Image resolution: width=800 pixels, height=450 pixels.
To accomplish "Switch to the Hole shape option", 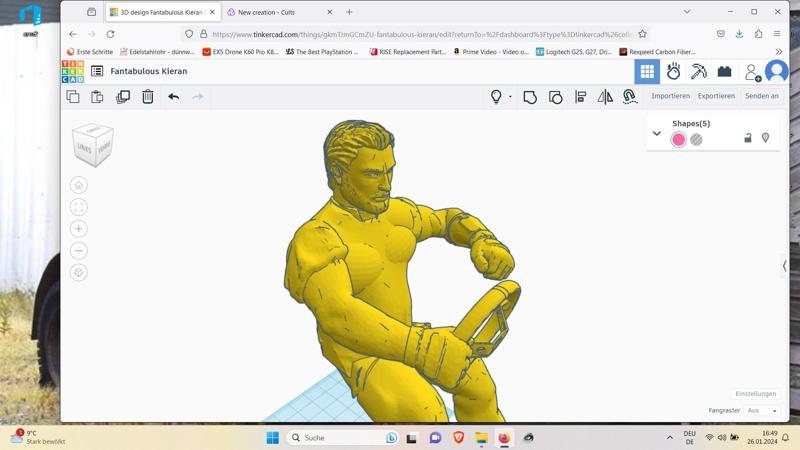I will click(x=696, y=140).
